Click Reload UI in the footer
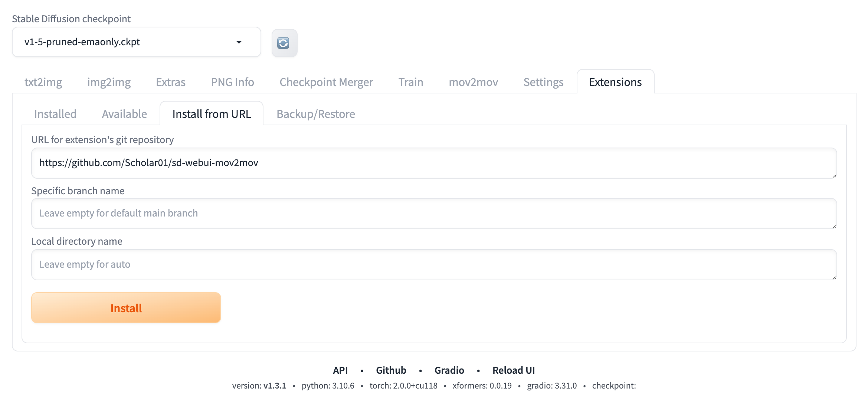 (x=513, y=370)
